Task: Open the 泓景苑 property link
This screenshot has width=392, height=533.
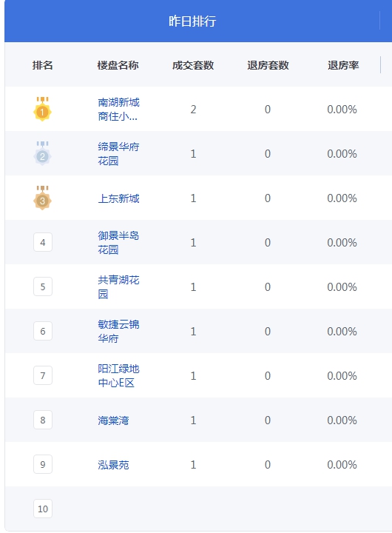Action: click(x=113, y=465)
